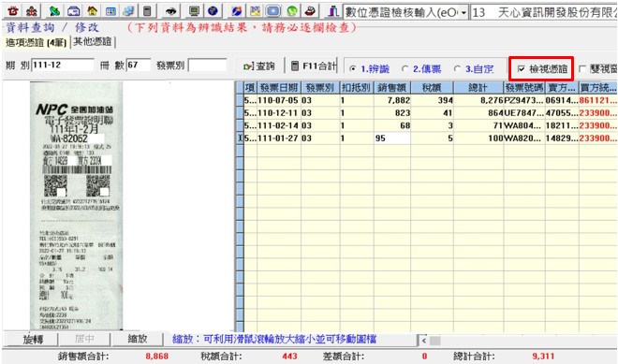Click the 賣方 column header
Screen dimensions: 618x364
tap(562, 87)
